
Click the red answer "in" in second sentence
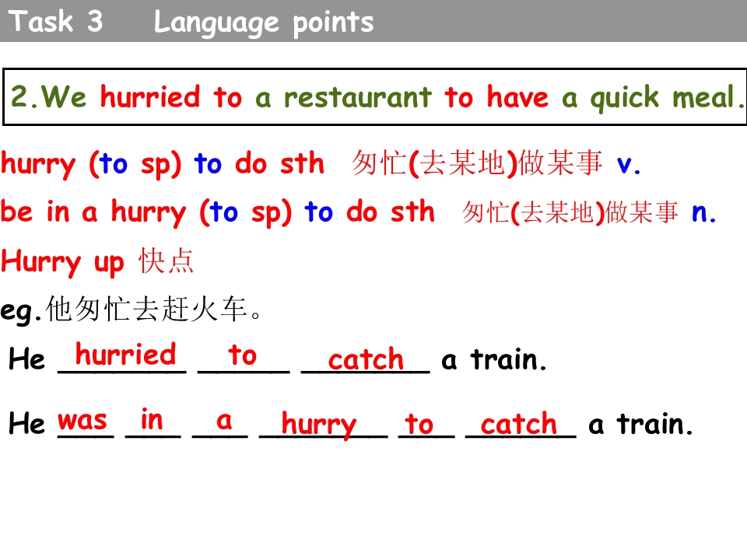[152, 420]
